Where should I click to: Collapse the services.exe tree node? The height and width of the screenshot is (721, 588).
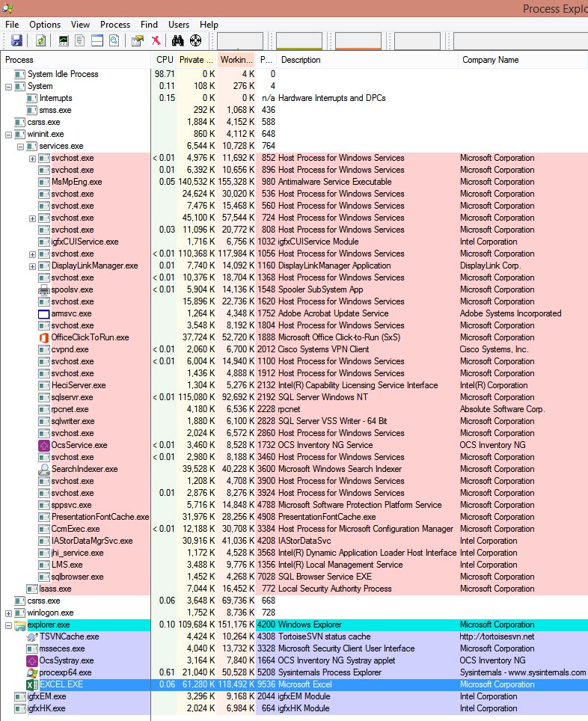(x=20, y=147)
